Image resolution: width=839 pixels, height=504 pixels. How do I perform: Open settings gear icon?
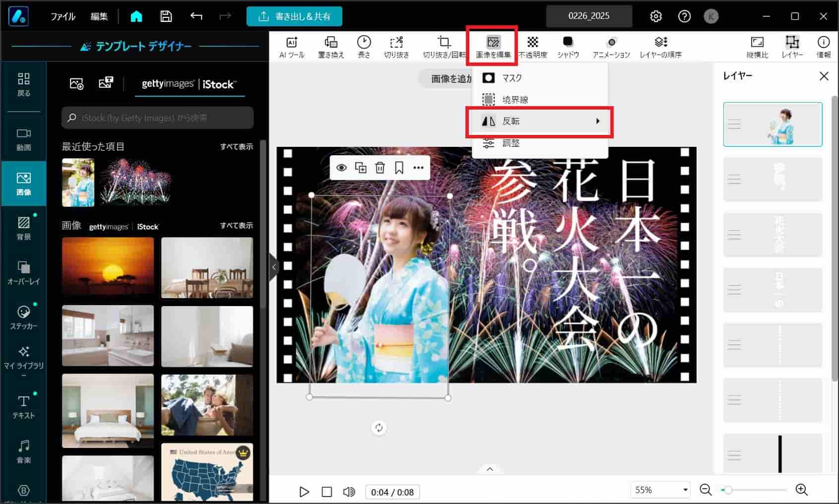point(656,16)
